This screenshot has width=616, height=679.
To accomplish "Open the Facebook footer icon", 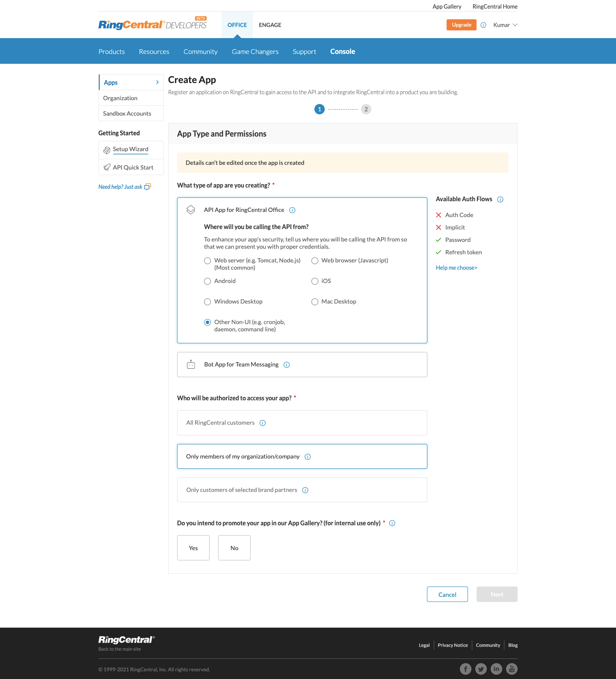I will 465,669.
